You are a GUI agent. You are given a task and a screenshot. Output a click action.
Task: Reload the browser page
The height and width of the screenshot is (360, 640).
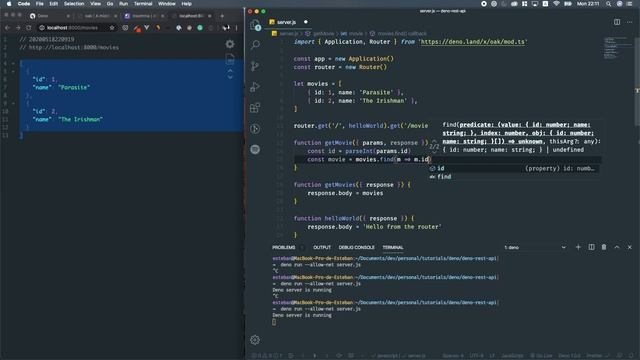(x=29, y=28)
